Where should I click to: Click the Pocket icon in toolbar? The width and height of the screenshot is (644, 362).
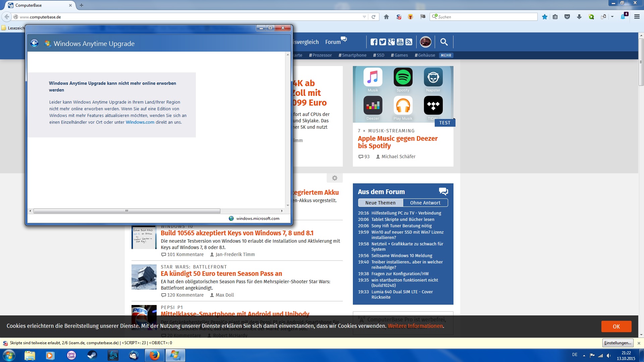click(567, 17)
